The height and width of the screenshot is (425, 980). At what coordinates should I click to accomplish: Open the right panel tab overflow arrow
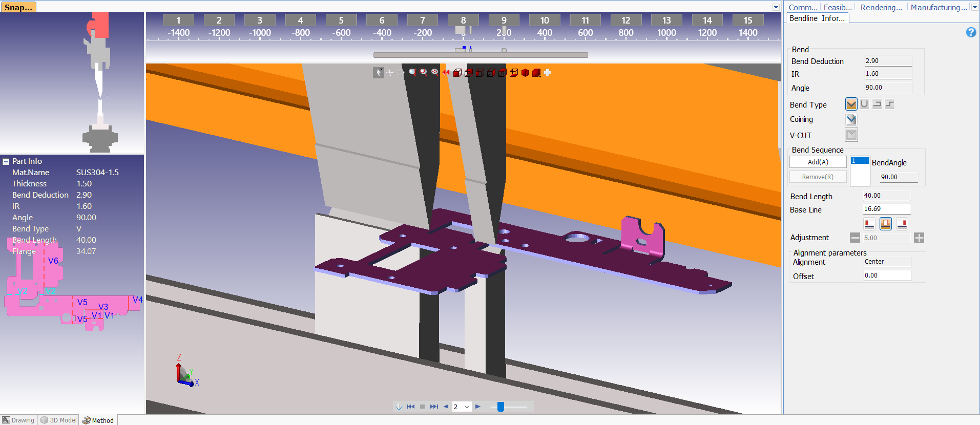pyautogui.click(x=974, y=7)
